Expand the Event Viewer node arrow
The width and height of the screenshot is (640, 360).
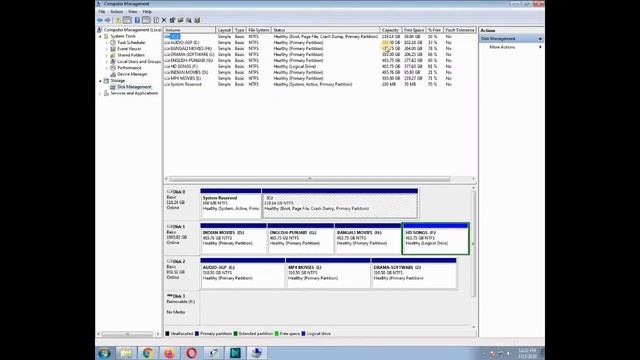click(107, 49)
